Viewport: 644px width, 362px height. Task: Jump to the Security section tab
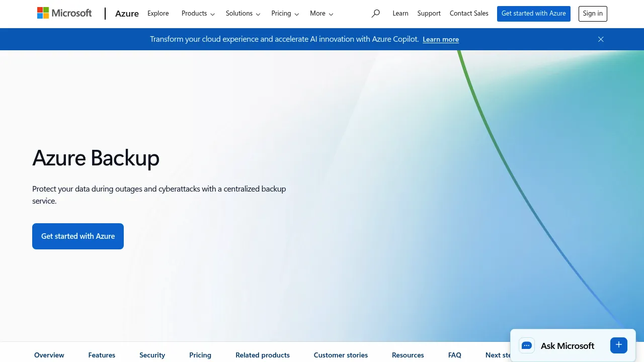pos(152,355)
